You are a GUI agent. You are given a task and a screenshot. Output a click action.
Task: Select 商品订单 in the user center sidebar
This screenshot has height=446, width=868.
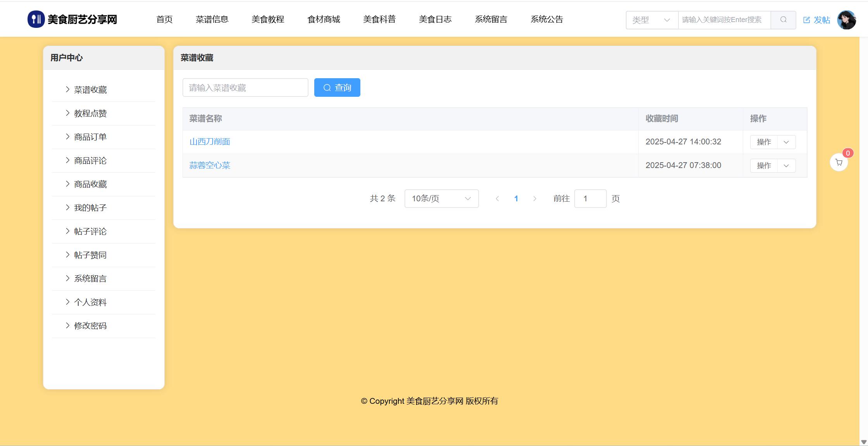coord(90,137)
